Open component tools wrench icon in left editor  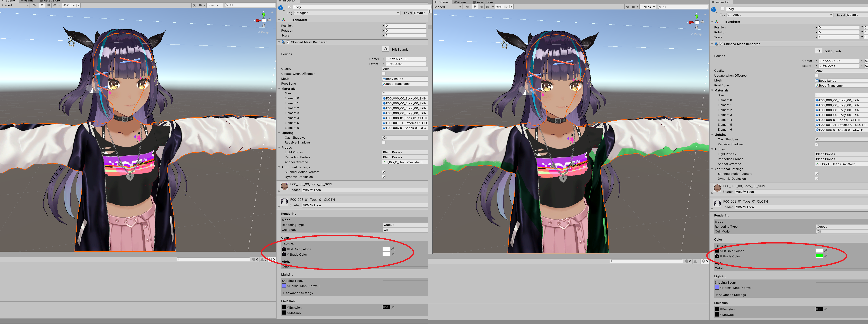point(195,5)
